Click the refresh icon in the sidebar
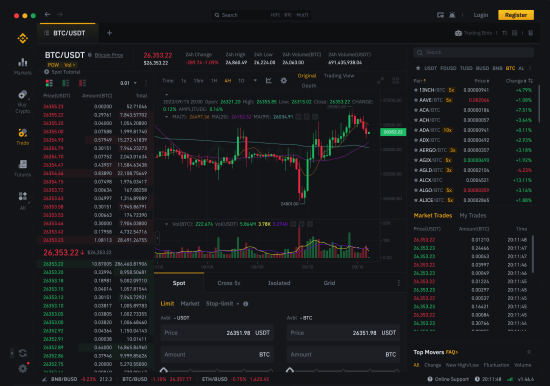This screenshot has width=550, height=386. (23, 353)
